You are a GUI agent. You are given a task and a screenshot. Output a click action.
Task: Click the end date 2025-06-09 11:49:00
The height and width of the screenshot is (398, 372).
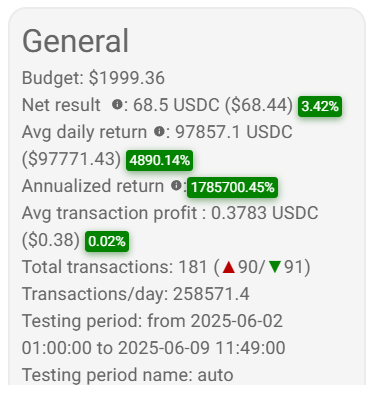coord(202,348)
